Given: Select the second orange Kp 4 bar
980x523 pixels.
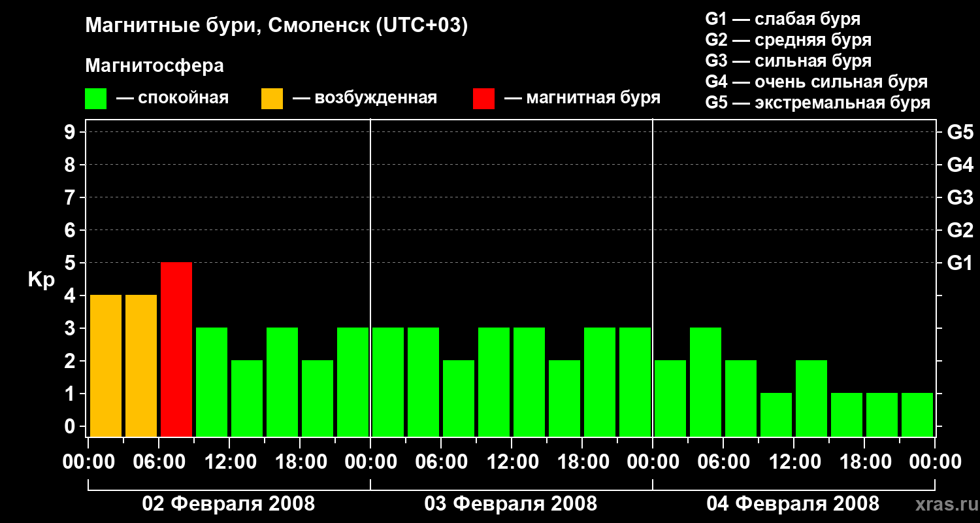Looking at the screenshot, I should tap(141, 365).
